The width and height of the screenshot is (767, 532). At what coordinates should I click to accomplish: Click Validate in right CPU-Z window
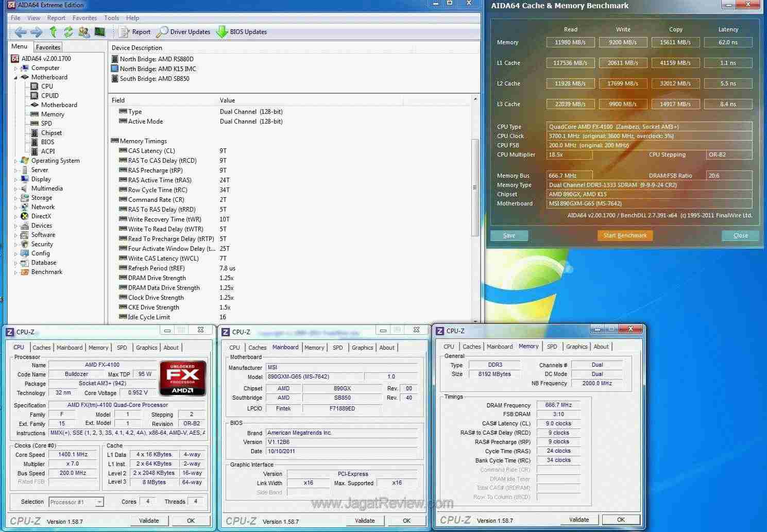[579, 520]
